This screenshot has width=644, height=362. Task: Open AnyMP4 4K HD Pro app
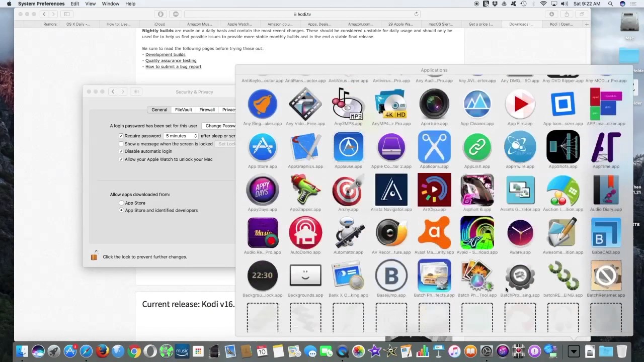pos(391,105)
